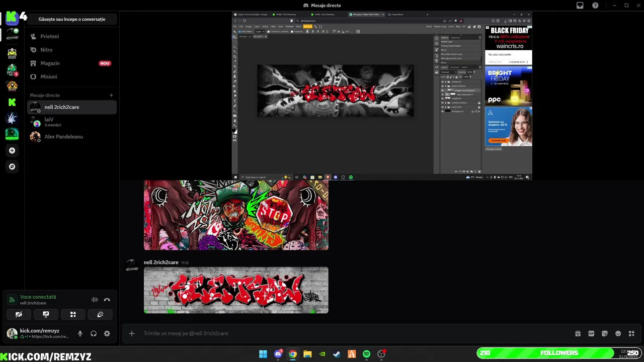Open the sticker picker
Image resolution: width=644 pixels, height=362 pixels.
[605, 333]
